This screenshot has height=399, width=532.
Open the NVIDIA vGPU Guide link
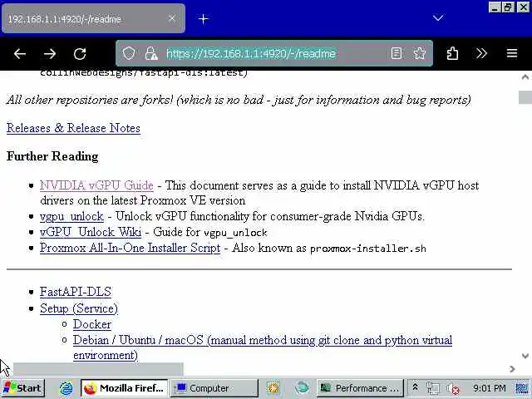pos(96,185)
